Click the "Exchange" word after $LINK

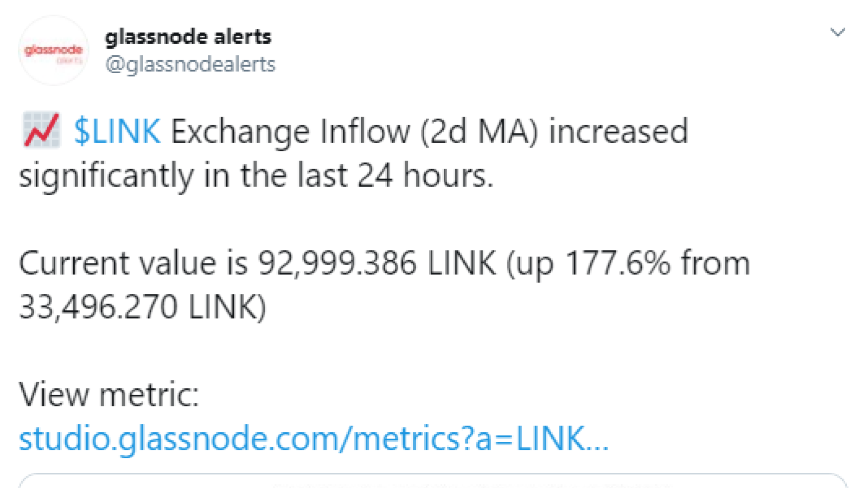coord(240,132)
